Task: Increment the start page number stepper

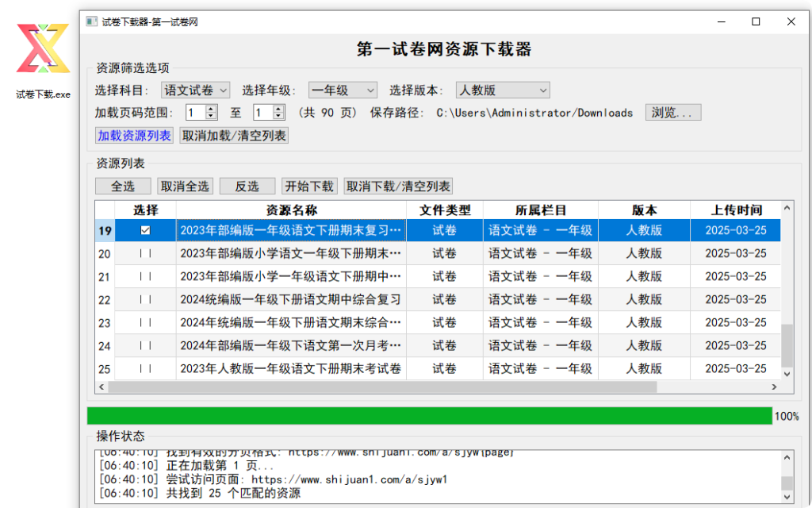Action: pos(209,108)
